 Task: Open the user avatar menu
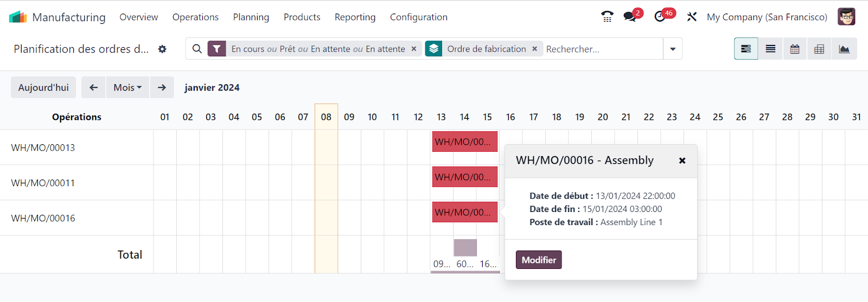coord(846,17)
